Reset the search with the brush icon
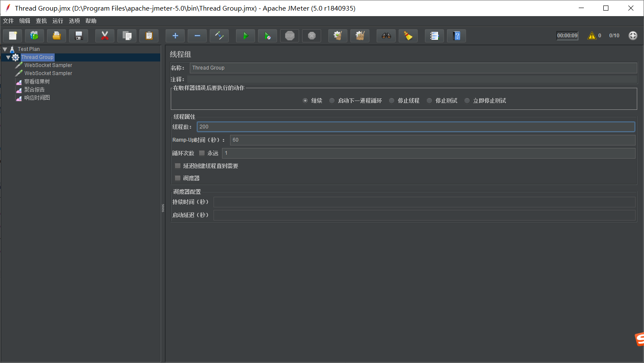 click(x=408, y=36)
